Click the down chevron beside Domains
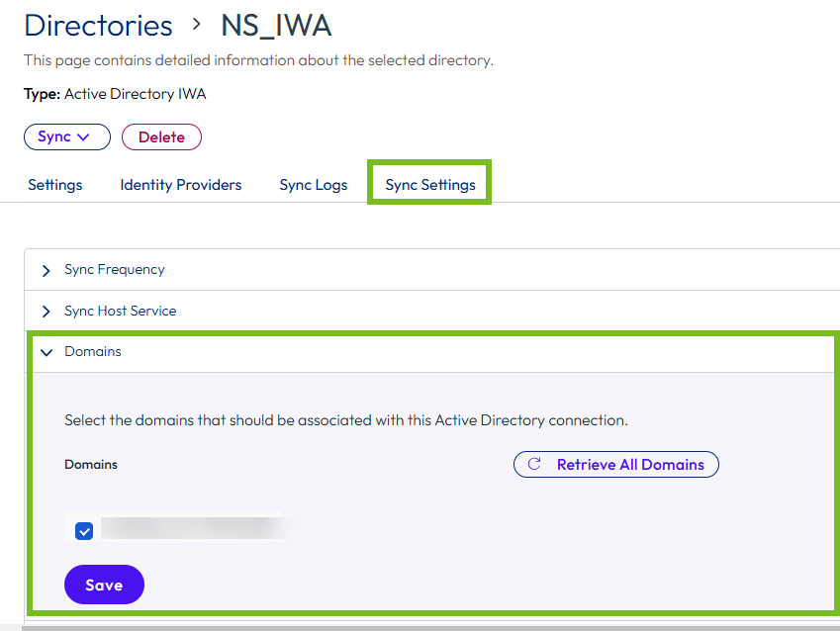The image size is (840, 631). click(47, 352)
